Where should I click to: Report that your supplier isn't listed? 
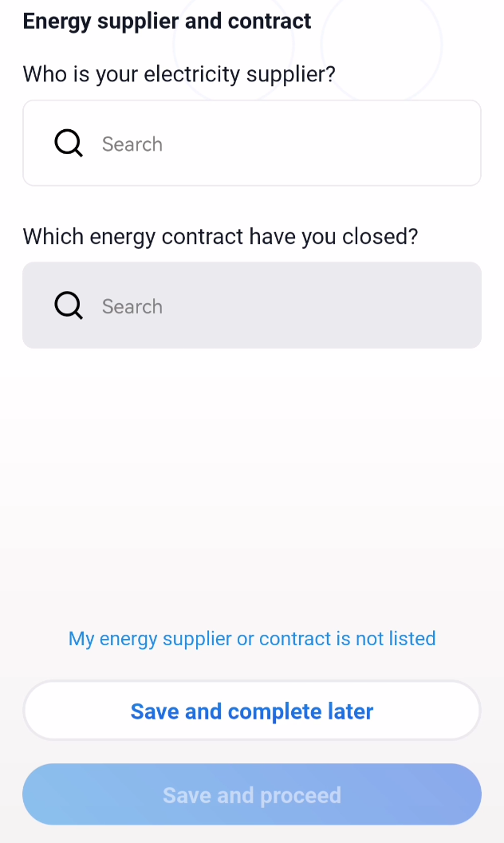tap(251, 639)
